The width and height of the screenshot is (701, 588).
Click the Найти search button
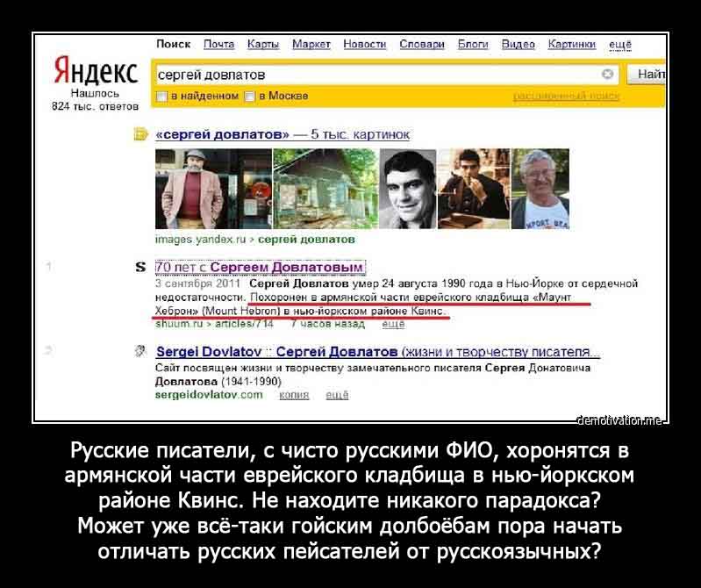646,75
